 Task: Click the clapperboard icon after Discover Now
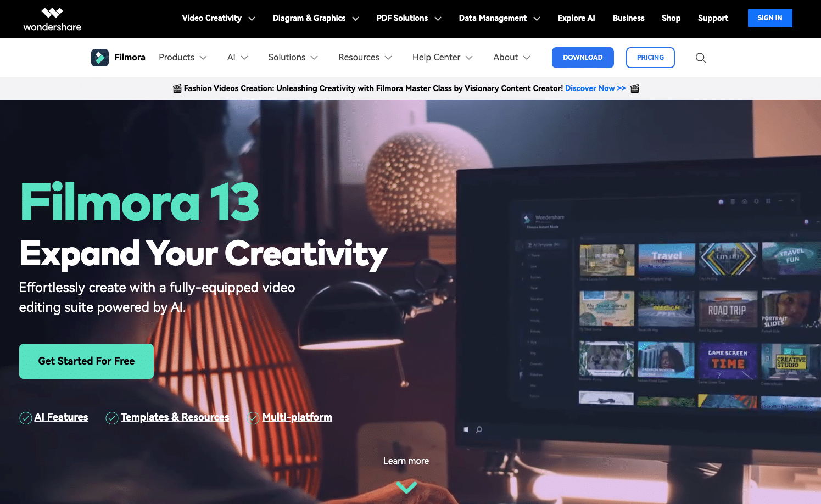coord(635,88)
